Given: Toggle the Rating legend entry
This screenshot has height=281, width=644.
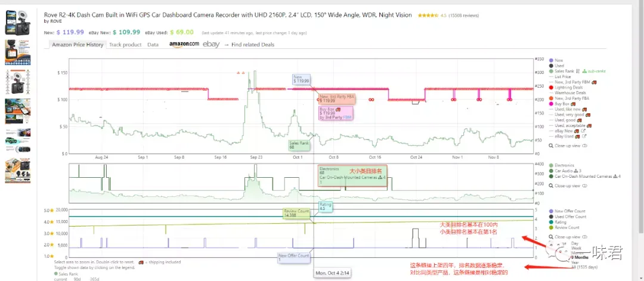Looking at the screenshot, I should tap(558, 223).
